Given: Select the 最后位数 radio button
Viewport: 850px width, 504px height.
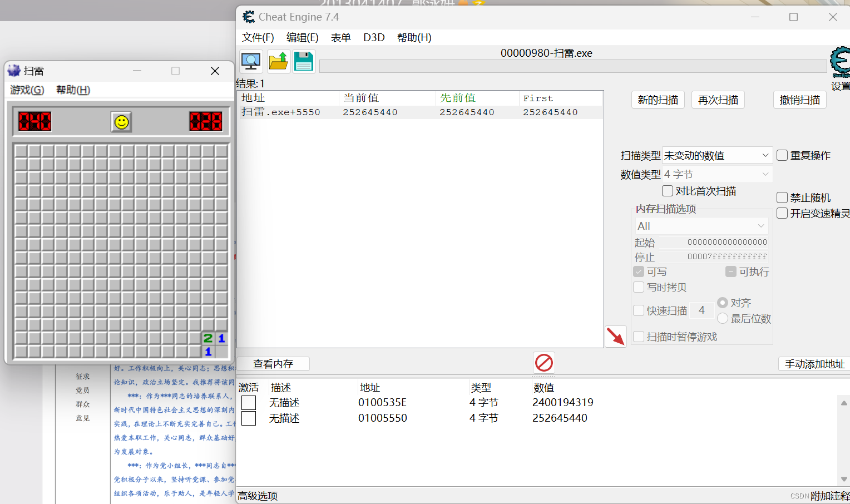Looking at the screenshot, I should 723,318.
